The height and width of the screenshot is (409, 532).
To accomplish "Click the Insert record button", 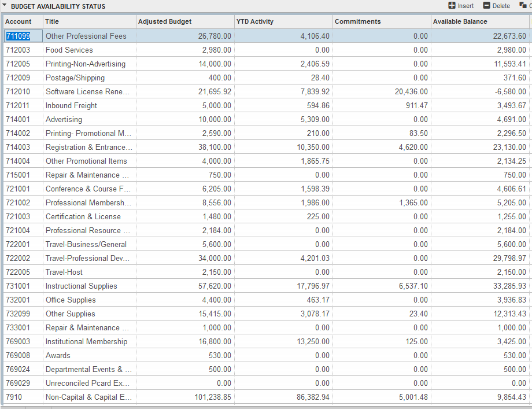I will click(461, 6).
